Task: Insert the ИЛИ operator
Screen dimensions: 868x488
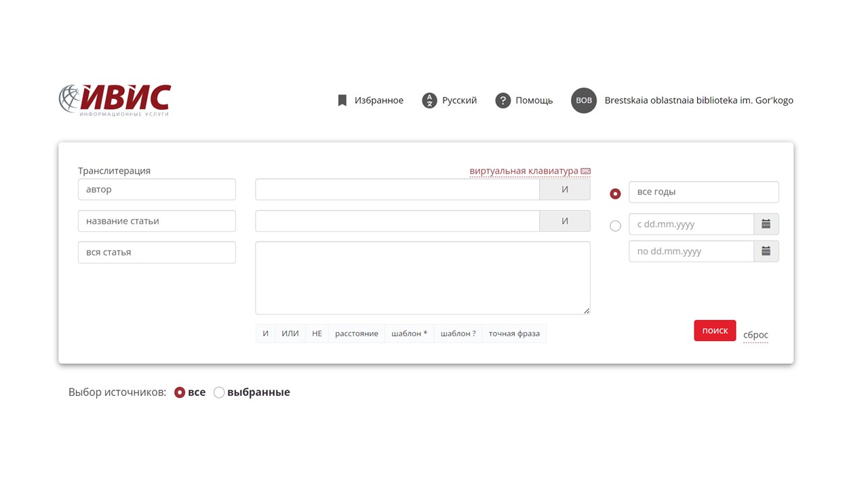Action: click(290, 333)
